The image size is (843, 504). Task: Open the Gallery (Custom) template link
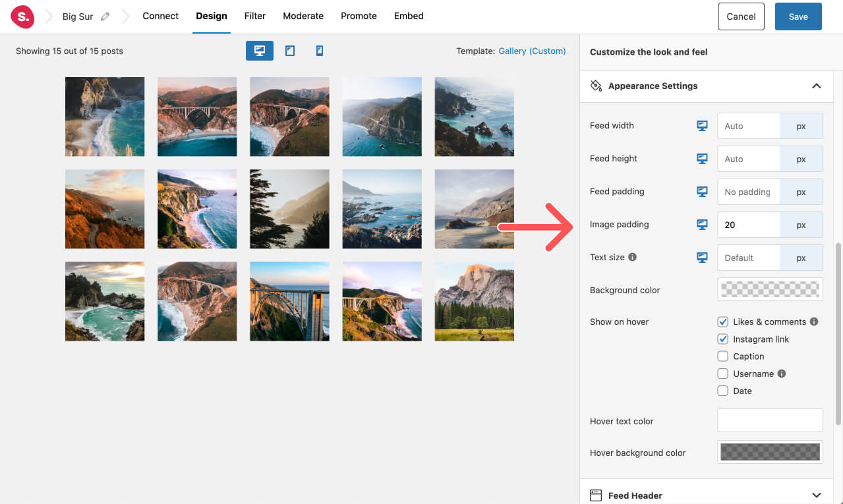(532, 51)
